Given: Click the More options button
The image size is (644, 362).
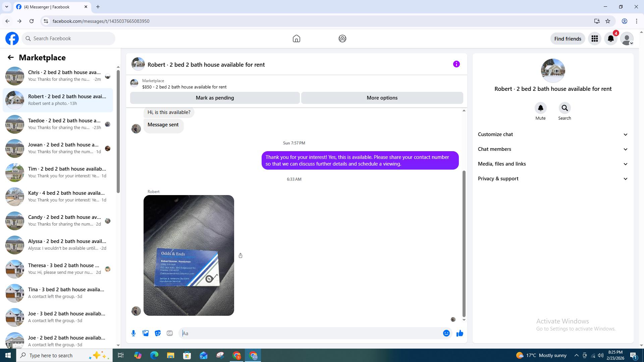Looking at the screenshot, I should 382,98.
